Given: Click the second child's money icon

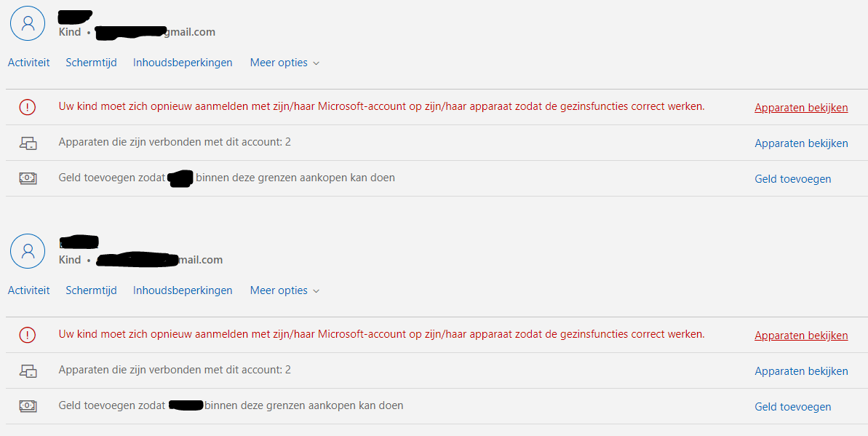Looking at the screenshot, I should 28,406.
